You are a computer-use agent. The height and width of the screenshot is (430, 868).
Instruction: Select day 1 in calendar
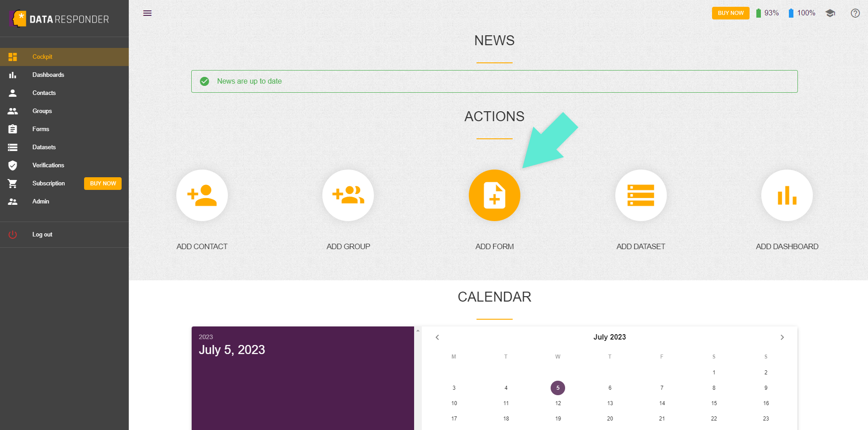tap(714, 373)
